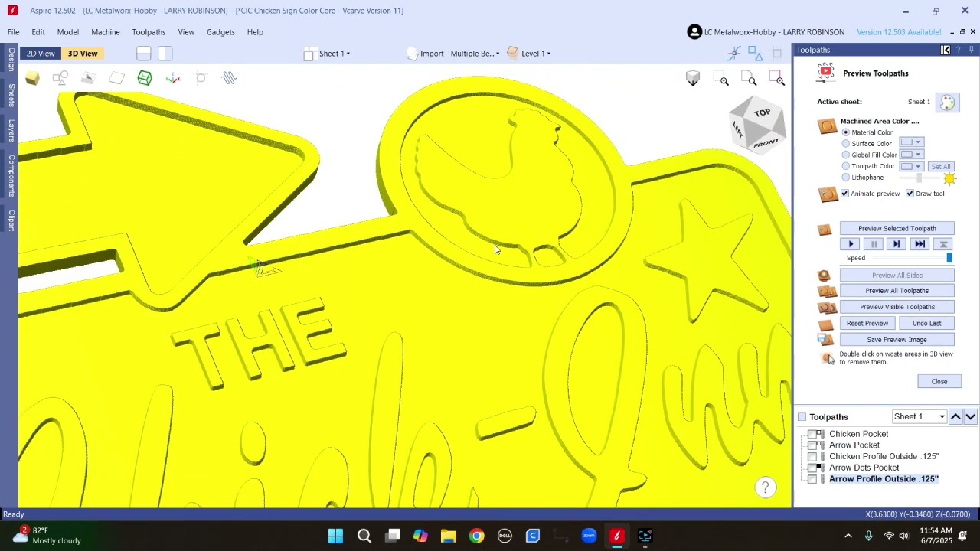Viewport: 980px width, 551px height.
Task: Click Preview Selected Toolpath button
Action: [x=897, y=228]
